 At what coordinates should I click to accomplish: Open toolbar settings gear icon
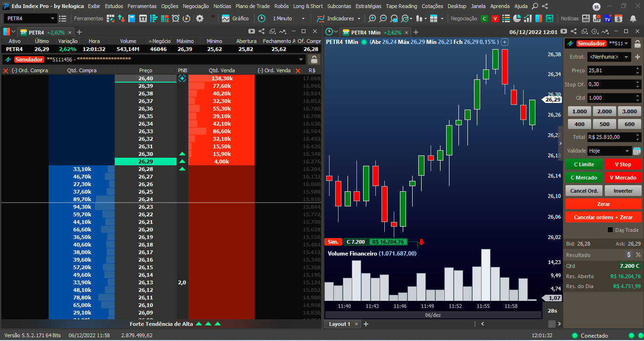[200, 18]
